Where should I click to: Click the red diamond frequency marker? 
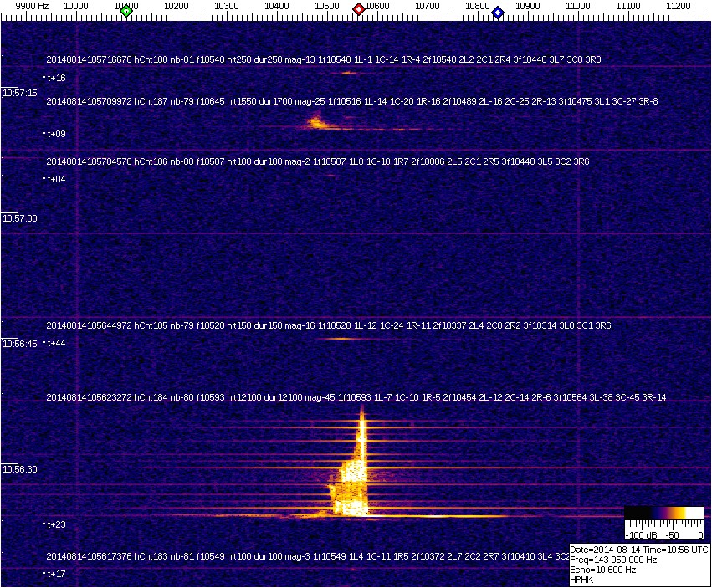(359, 9)
